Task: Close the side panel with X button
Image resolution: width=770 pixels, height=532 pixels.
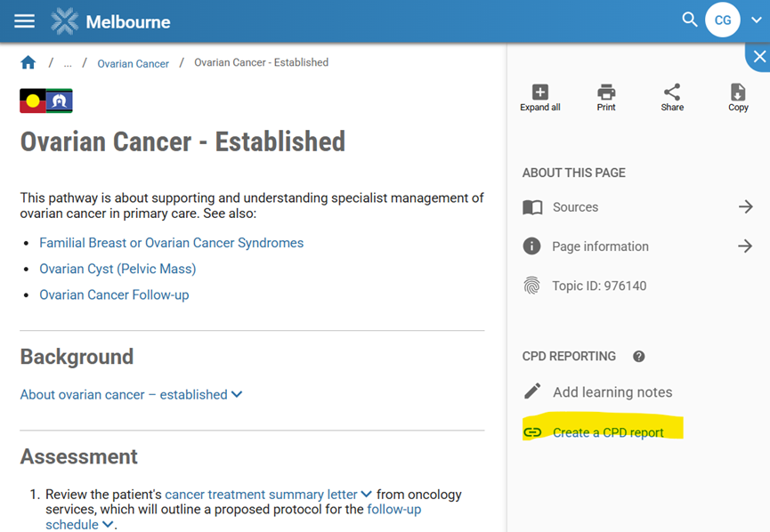Action: click(758, 57)
